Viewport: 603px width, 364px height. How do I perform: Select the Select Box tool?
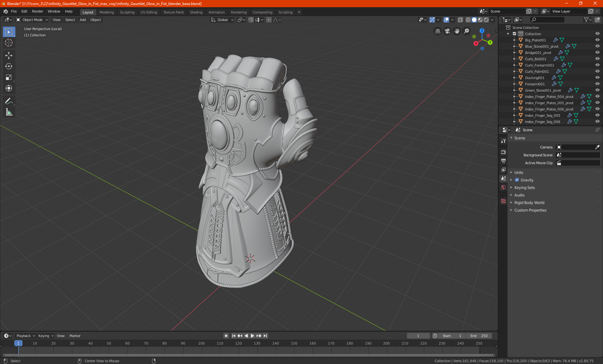(x=9, y=32)
